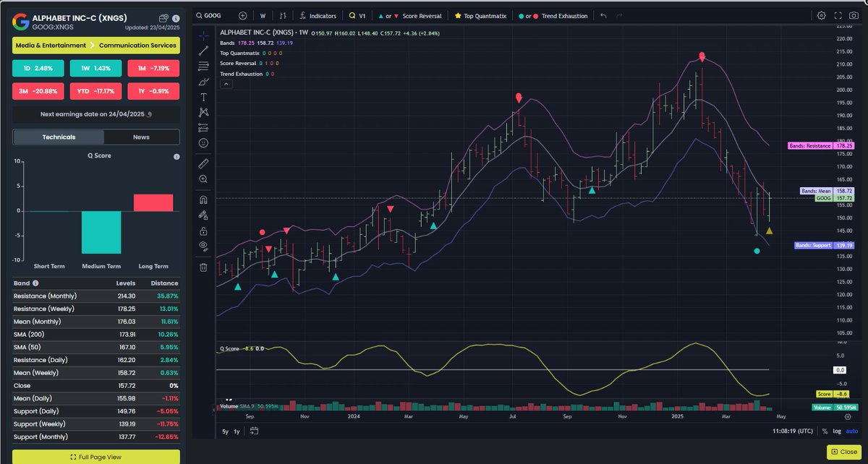Toggle magnet mode for drawings
Image resolution: width=868 pixels, height=464 pixels.
click(x=203, y=199)
